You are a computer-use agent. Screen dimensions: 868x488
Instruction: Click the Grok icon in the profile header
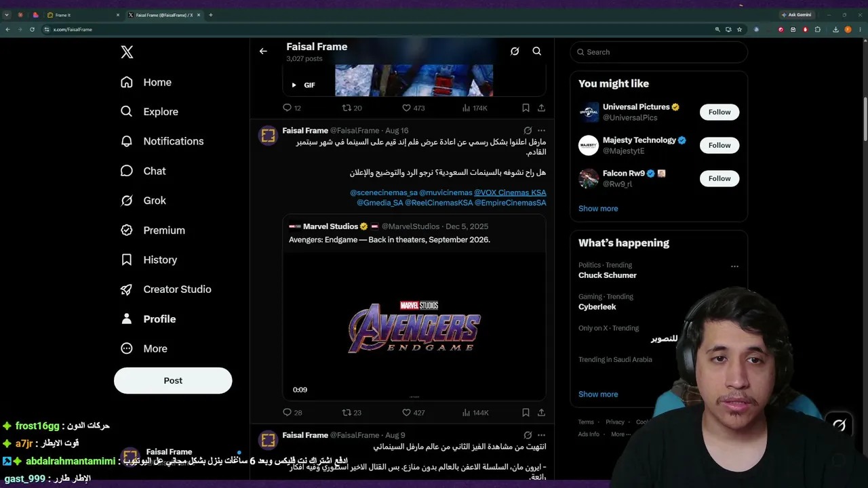pyautogui.click(x=515, y=51)
